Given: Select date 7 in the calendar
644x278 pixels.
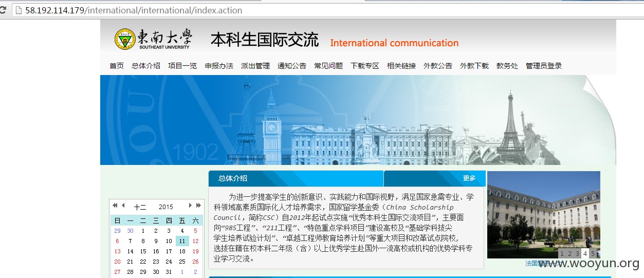Looking at the screenshot, I should (130, 241).
